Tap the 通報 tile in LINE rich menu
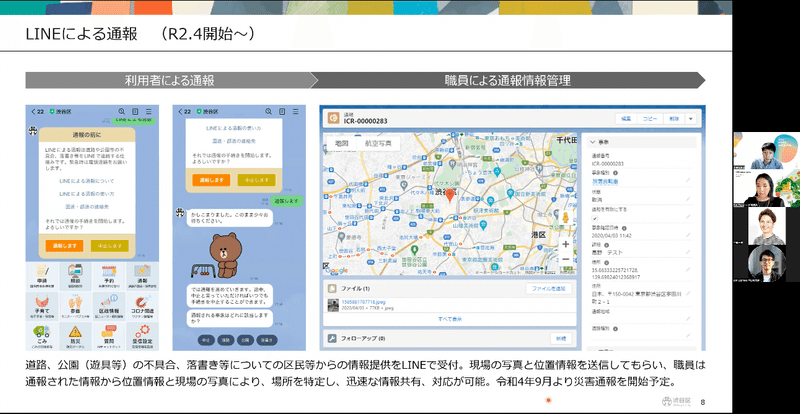 pyautogui.click(x=142, y=276)
